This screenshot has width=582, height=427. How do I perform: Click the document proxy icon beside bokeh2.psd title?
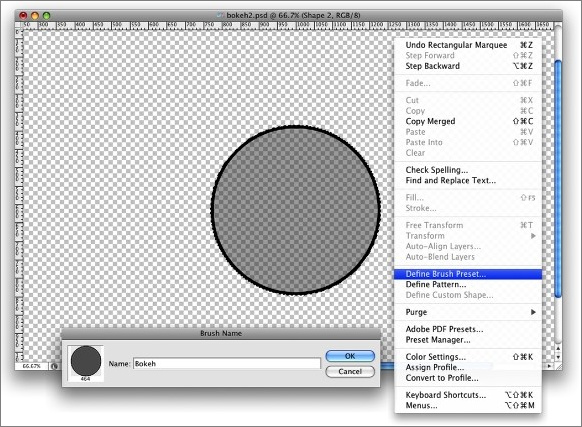(x=221, y=15)
